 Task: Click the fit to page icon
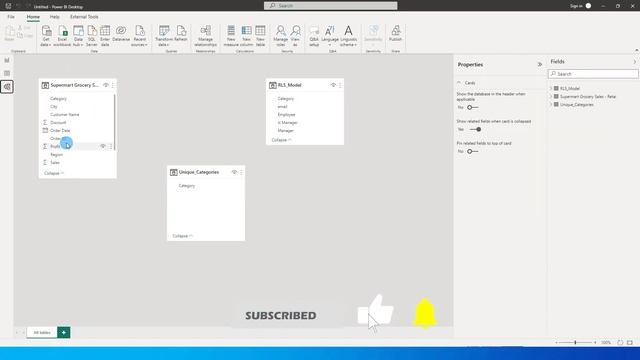(630, 342)
